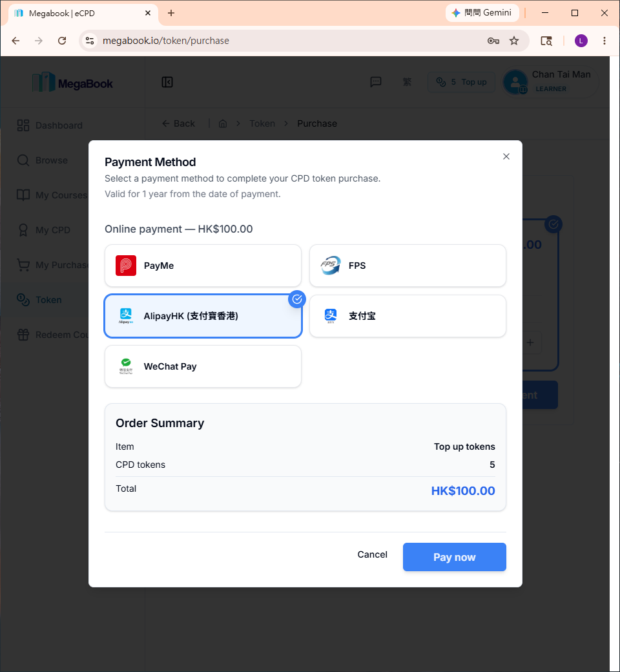Open the chat messages icon in header
620x672 pixels.
(376, 82)
